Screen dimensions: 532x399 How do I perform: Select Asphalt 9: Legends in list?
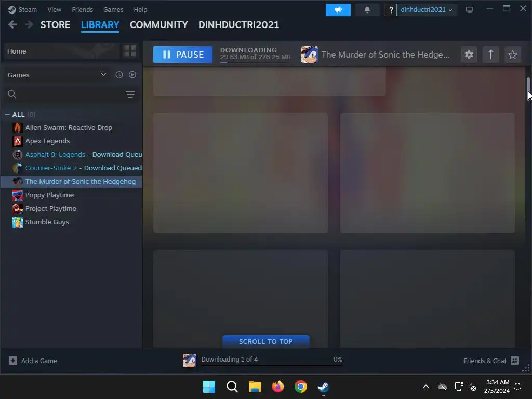click(x=55, y=154)
